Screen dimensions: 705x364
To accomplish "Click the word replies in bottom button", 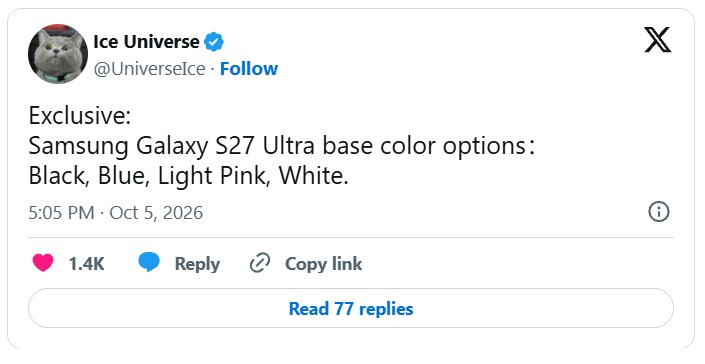I will [x=386, y=309].
